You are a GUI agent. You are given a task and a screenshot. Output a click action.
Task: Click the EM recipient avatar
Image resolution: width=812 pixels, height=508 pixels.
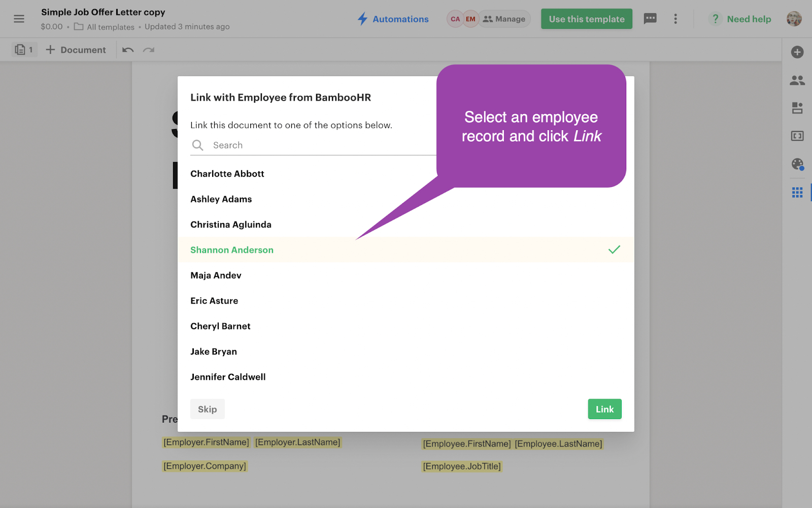tap(470, 19)
